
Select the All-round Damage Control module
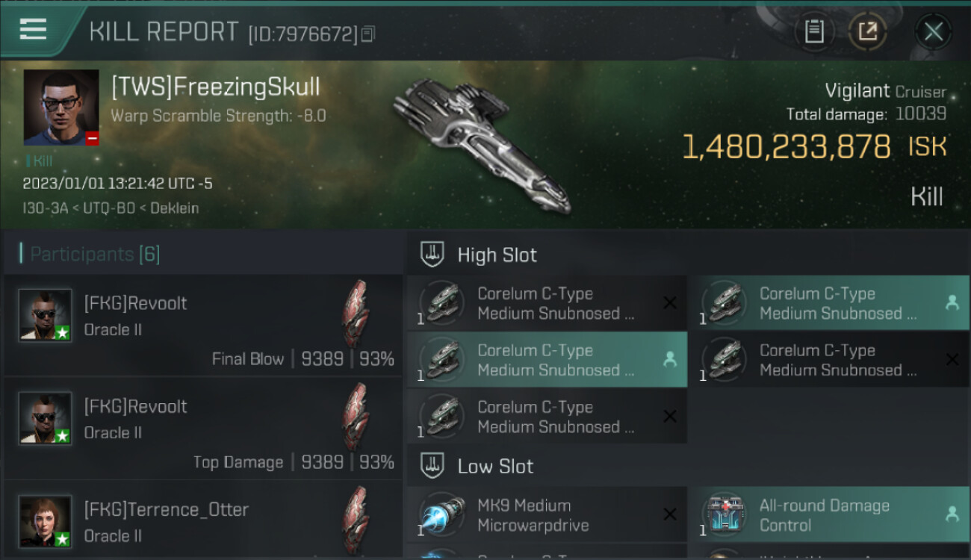pos(828,514)
